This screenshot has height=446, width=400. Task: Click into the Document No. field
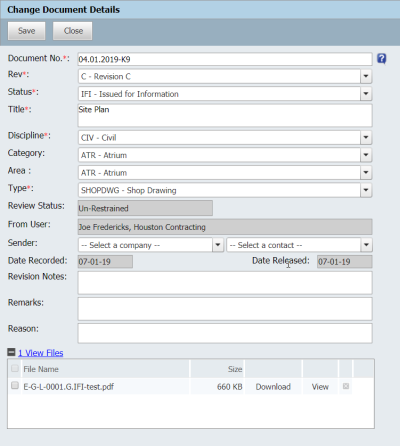click(225, 59)
